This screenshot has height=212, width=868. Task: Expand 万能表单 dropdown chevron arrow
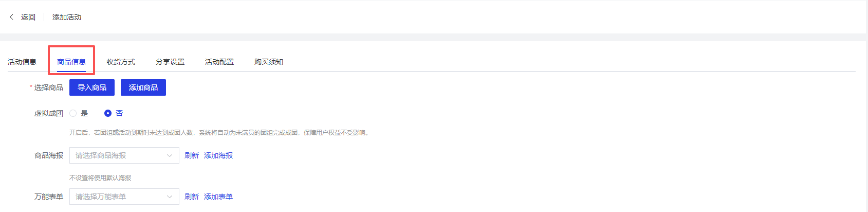coord(170,197)
